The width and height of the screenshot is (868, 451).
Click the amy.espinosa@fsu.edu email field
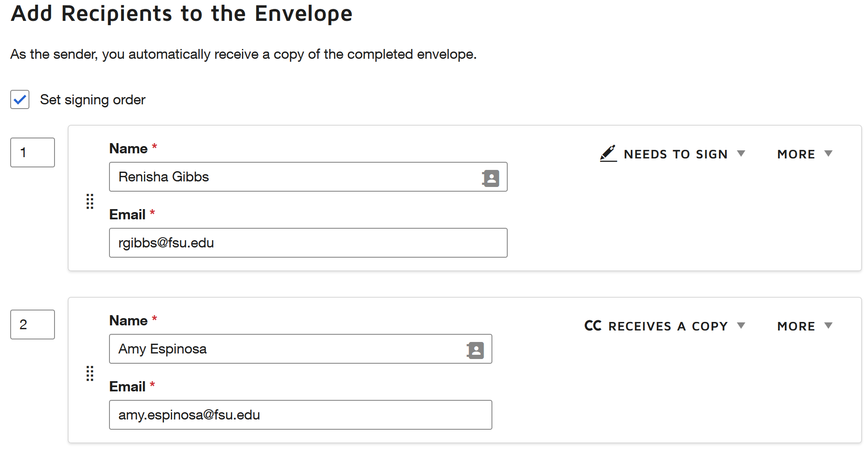point(301,415)
